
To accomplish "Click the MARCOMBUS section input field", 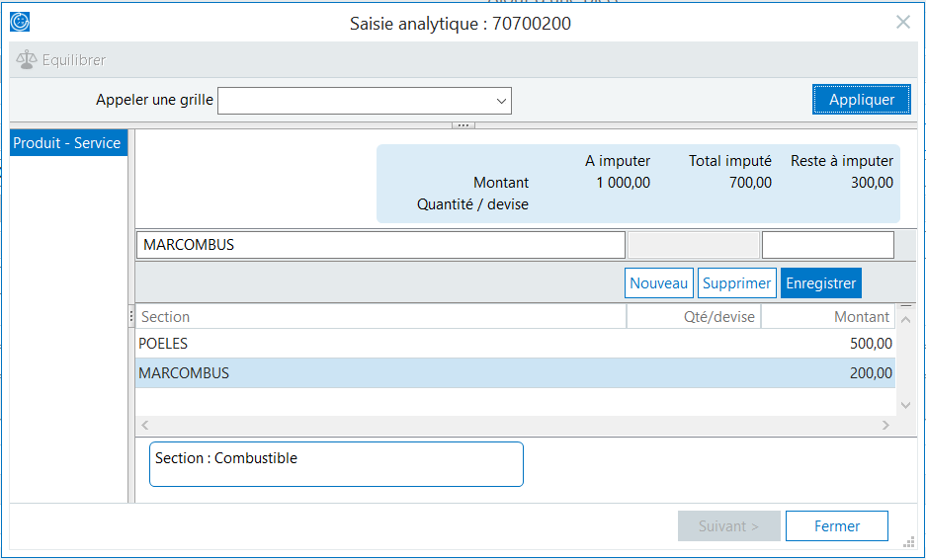I will pyautogui.click(x=380, y=245).
